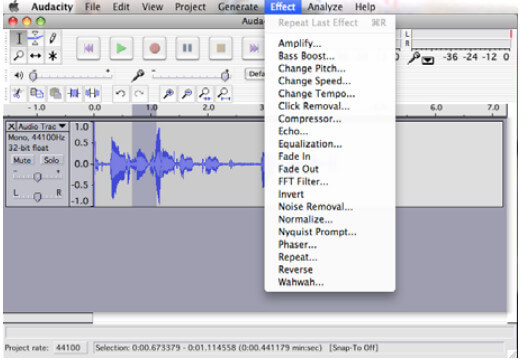Viewport: 521px width, 364px height.
Task: Choose Noise Removal from Effect menu
Action: click(x=315, y=207)
